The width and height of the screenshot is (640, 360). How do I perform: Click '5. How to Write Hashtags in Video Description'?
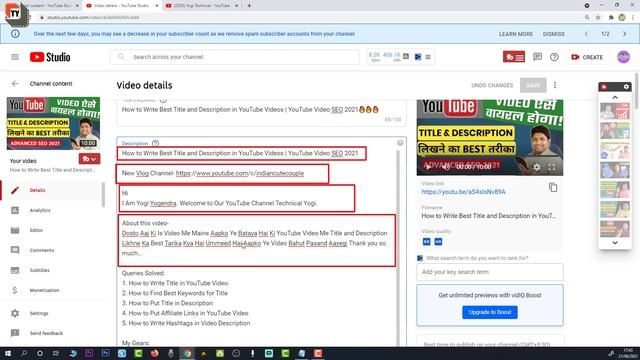pos(186,323)
